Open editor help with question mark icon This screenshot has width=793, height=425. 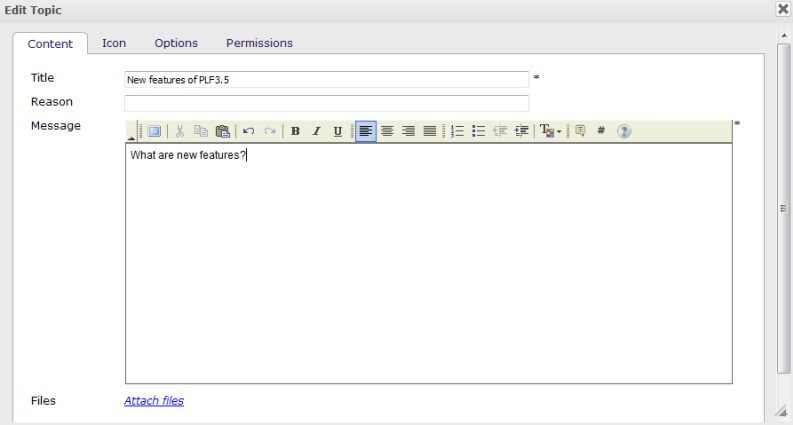[x=624, y=131]
